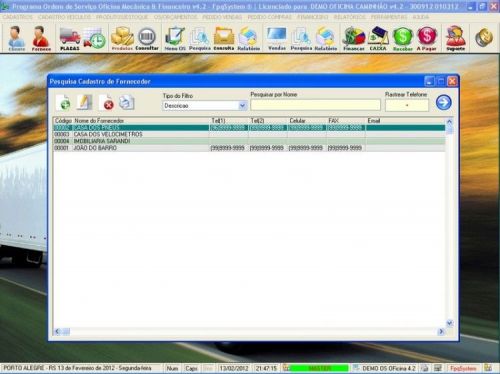Click the list's vertical scrollbar down arrow
This screenshot has width=500, height=374.
pos(449,323)
